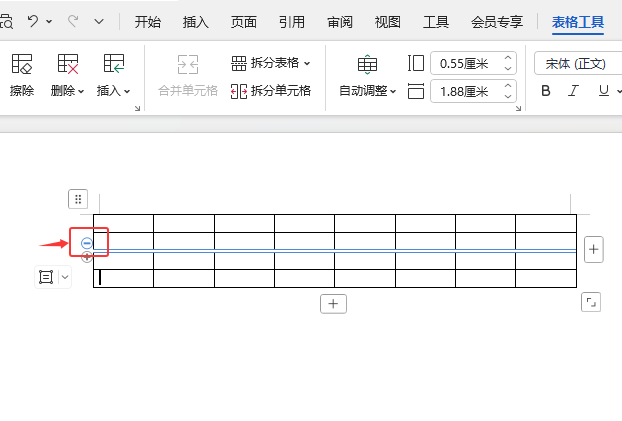622x421 pixels.
Task: Expand the 拆分表格 dropdown arrow
Action: point(307,63)
